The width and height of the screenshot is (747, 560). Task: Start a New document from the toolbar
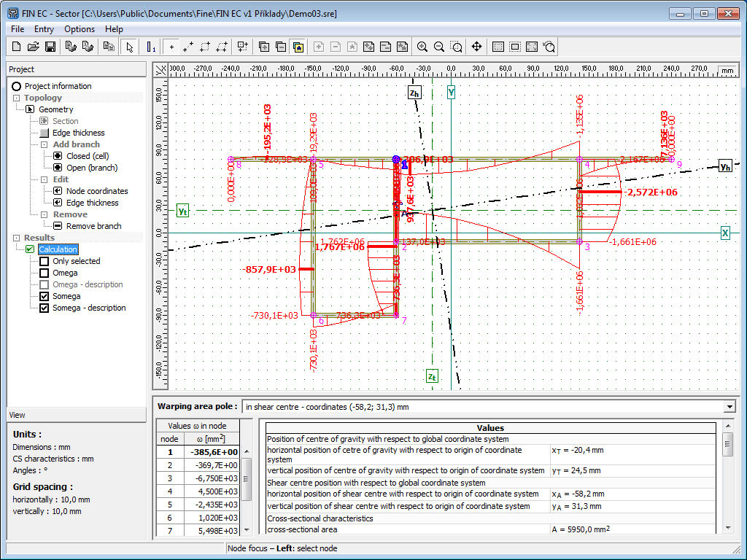pos(15,46)
